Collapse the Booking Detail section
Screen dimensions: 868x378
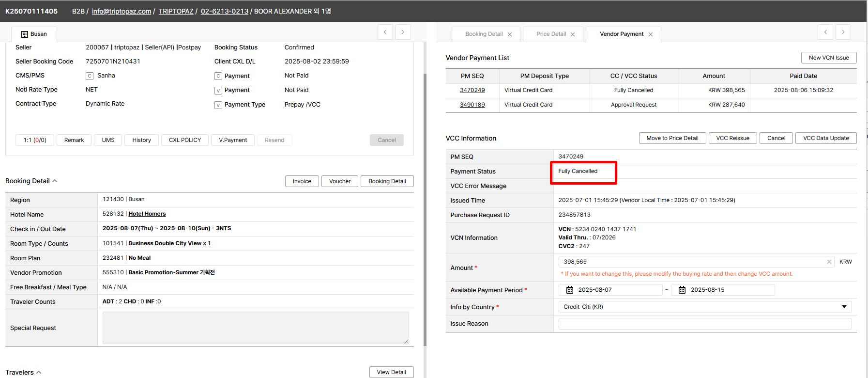(55, 181)
